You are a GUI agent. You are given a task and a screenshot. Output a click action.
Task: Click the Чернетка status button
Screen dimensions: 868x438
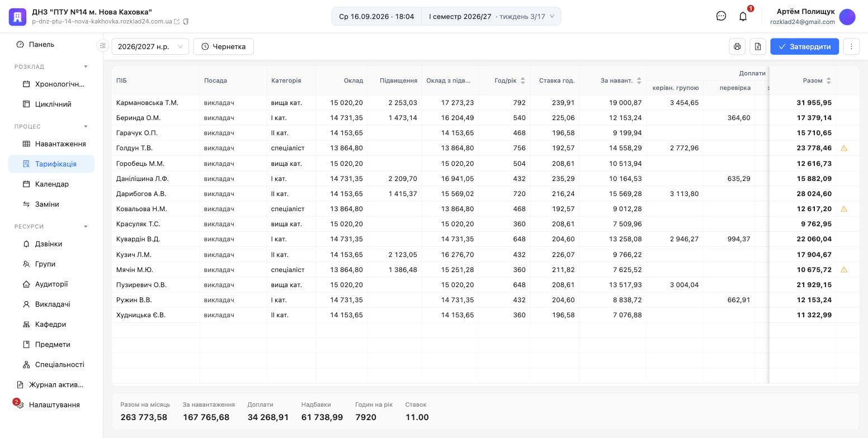[223, 46]
